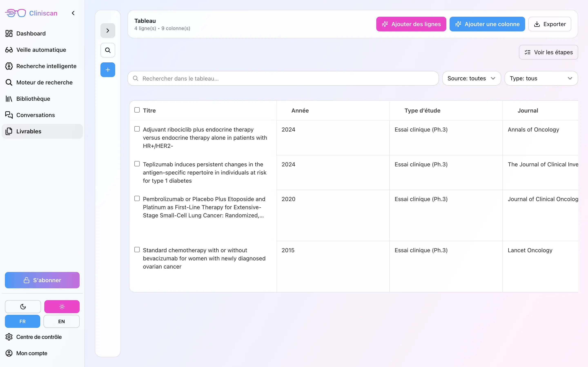Click the Exporter button
Image resolution: width=588 pixels, height=367 pixels.
[549, 24]
